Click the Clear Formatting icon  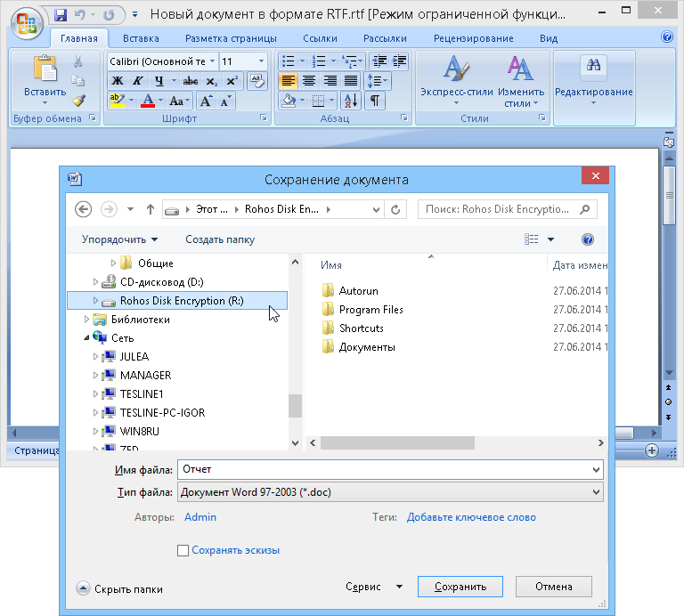coord(257,81)
